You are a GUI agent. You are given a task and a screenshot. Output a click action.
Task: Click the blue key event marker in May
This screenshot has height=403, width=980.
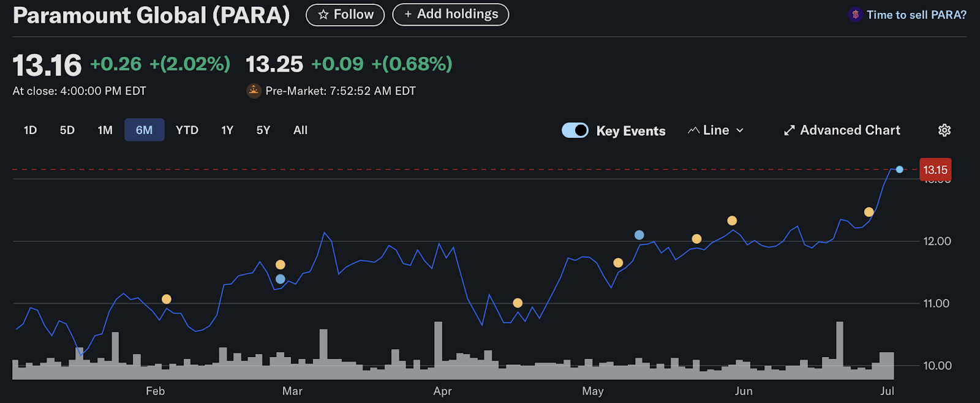click(x=639, y=235)
